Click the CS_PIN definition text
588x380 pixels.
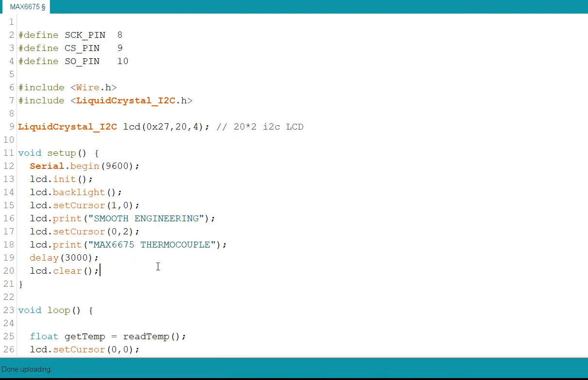pos(82,48)
